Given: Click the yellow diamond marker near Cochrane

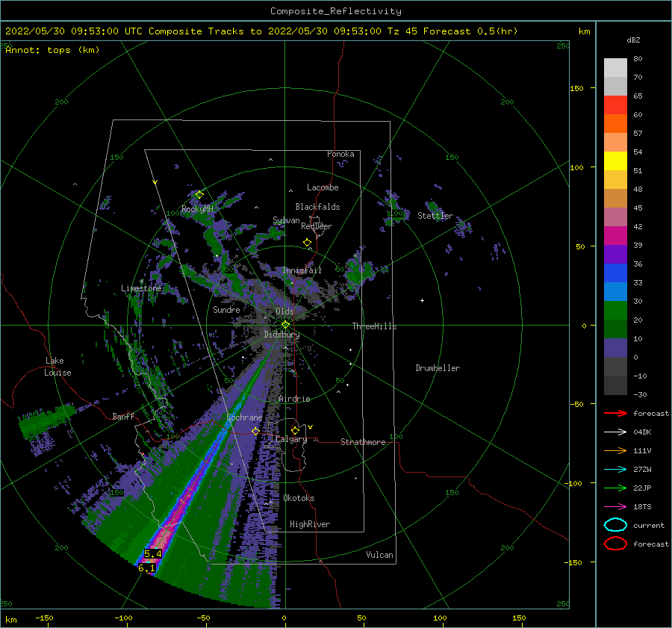Looking at the screenshot, I should [x=255, y=431].
